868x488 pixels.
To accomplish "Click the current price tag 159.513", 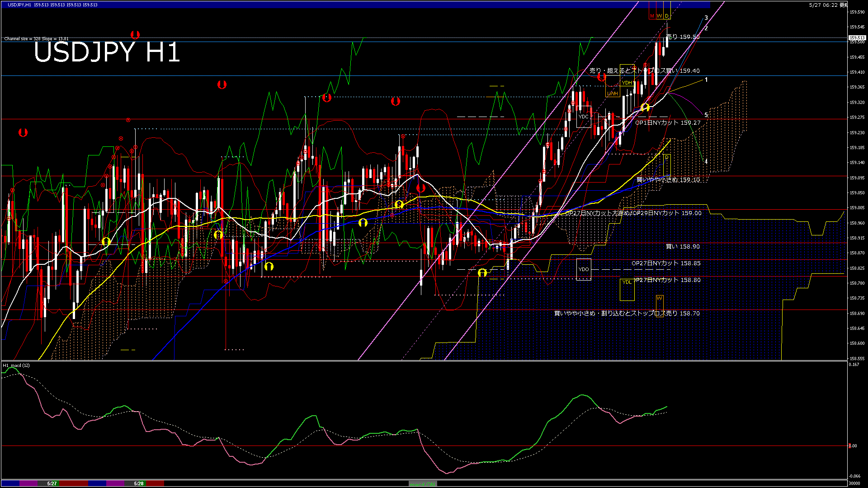I will pyautogui.click(x=857, y=38).
